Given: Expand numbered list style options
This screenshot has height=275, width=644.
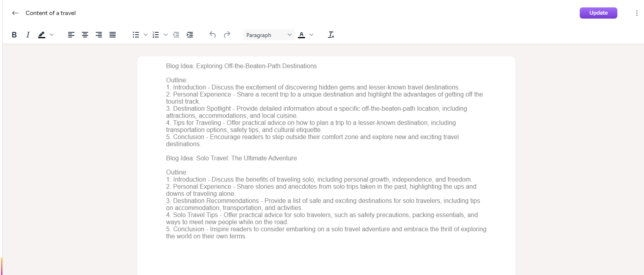Looking at the screenshot, I should [x=166, y=35].
